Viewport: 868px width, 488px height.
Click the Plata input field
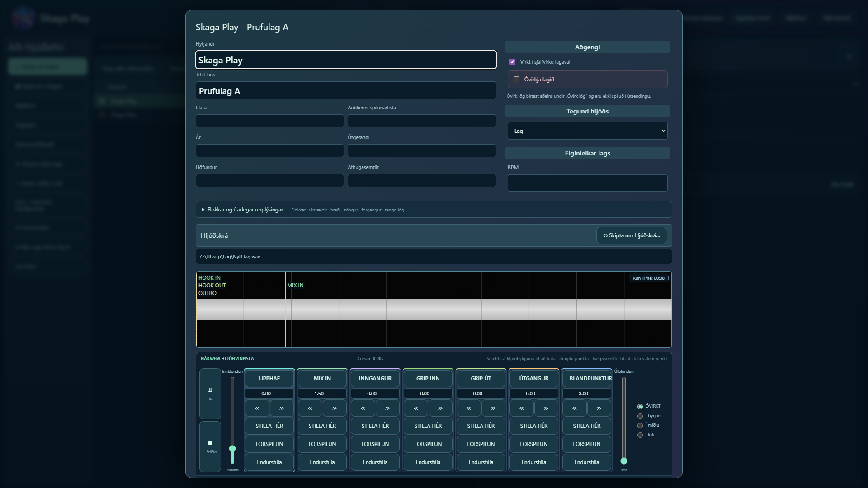[x=269, y=121]
